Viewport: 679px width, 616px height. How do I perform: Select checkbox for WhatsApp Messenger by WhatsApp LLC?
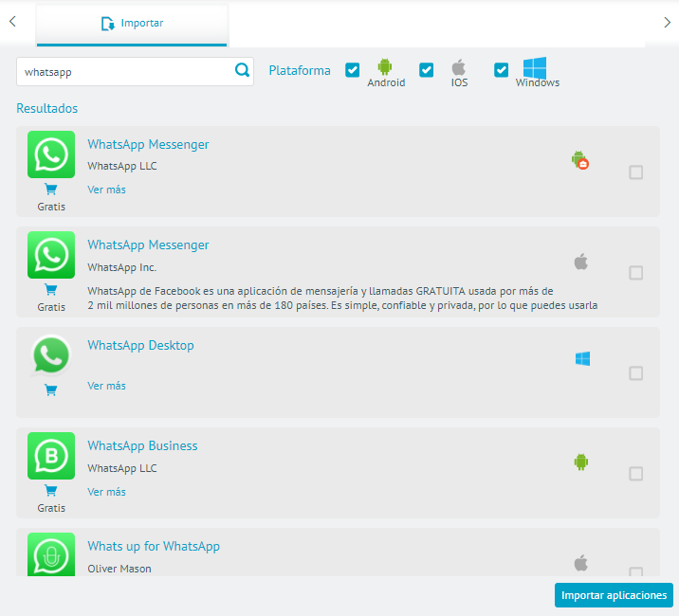coord(635,172)
